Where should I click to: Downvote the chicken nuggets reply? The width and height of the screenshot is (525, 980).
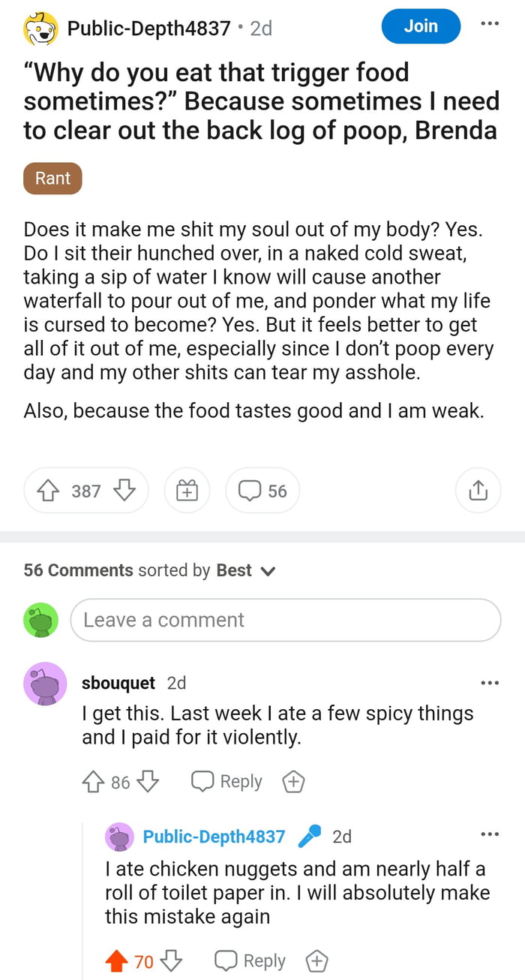tap(171, 960)
